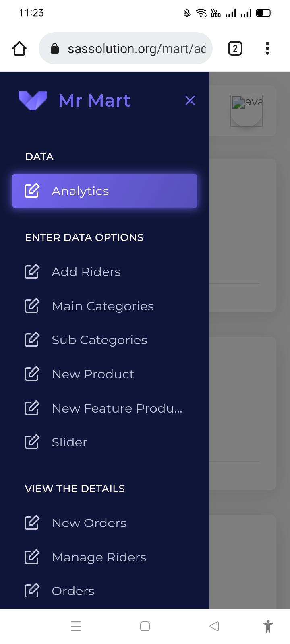Tap the Android back navigation button

(214, 626)
